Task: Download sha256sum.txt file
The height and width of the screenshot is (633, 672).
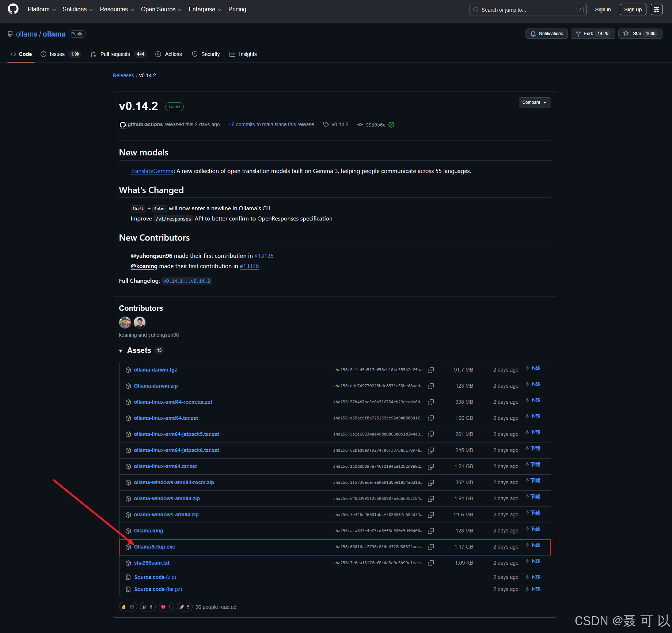Action: pos(152,563)
